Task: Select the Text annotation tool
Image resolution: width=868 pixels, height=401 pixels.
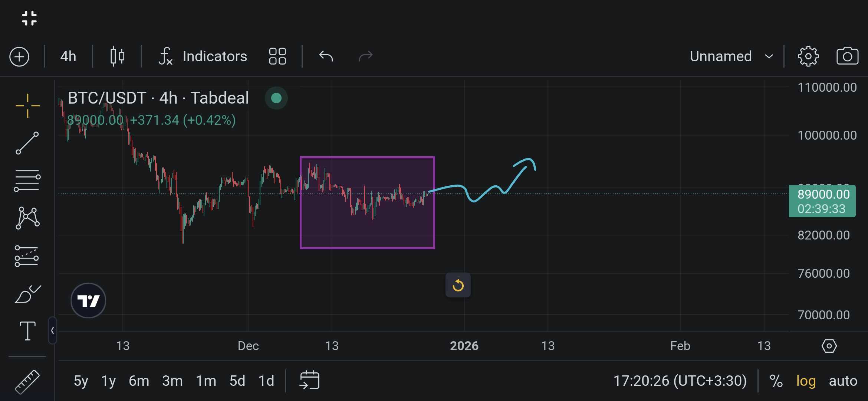Action: (27, 331)
